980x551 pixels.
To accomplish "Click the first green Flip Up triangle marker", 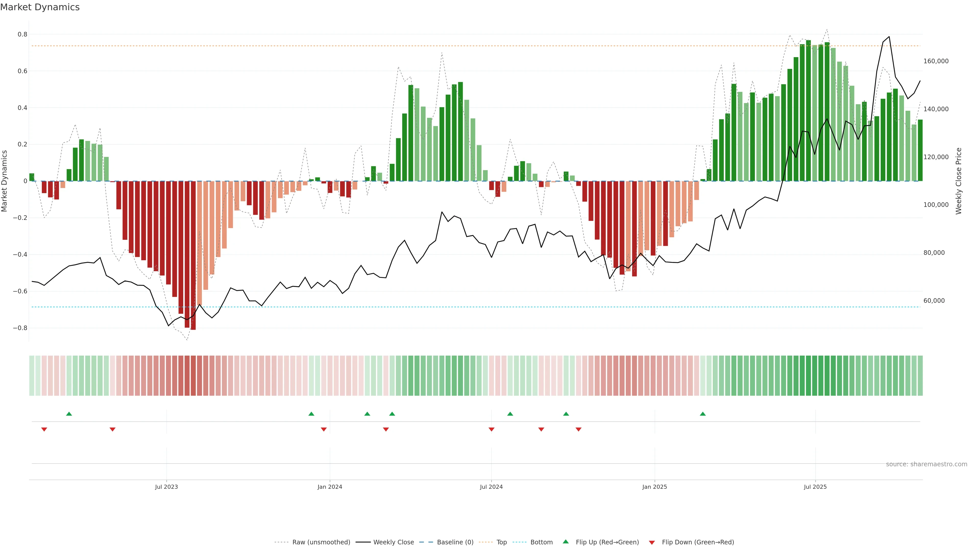I will pos(69,414).
